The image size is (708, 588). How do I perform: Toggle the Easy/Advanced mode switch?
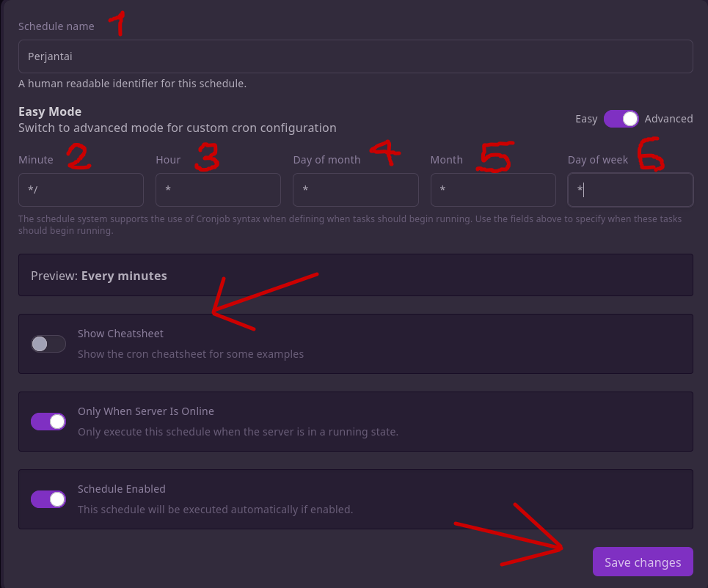click(621, 119)
